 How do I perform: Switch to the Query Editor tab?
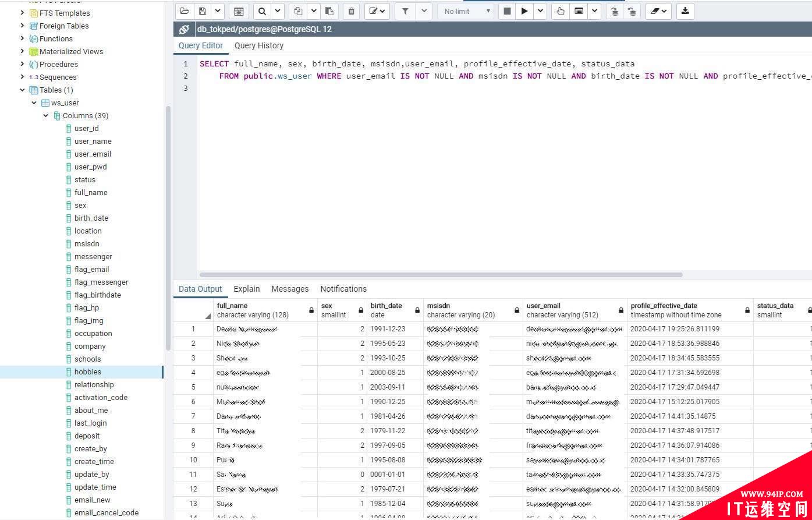(x=201, y=45)
